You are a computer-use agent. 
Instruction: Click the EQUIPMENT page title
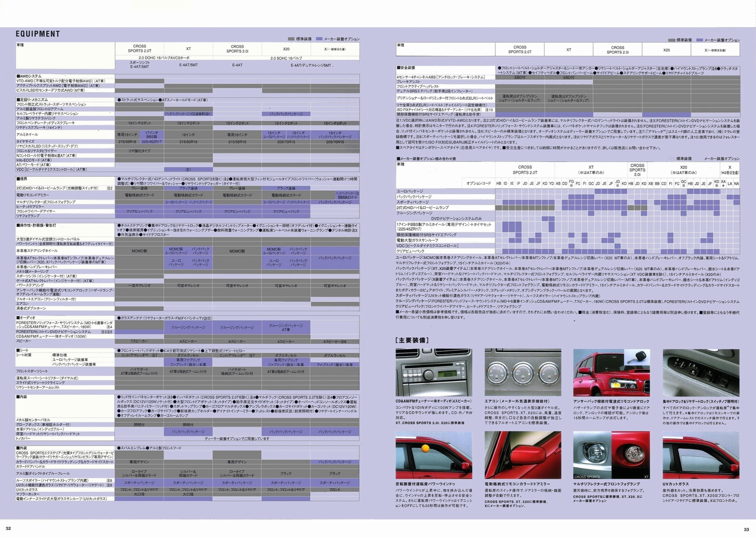click(38, 34)
